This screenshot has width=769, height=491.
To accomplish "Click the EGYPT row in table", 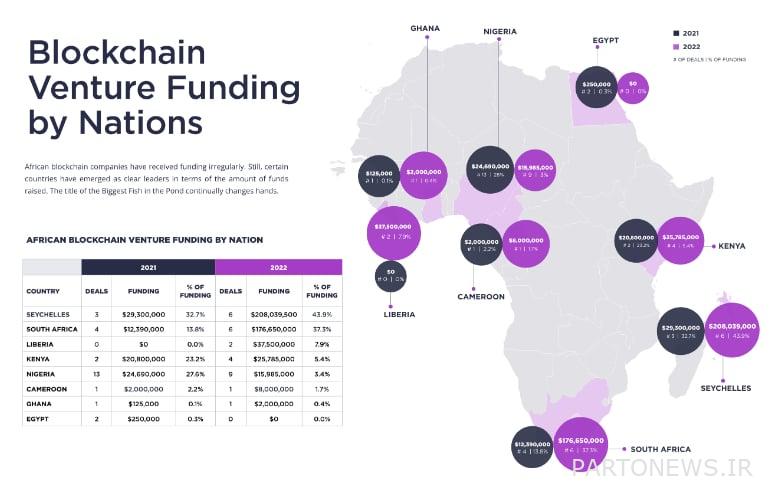I will tap(182, 419).
